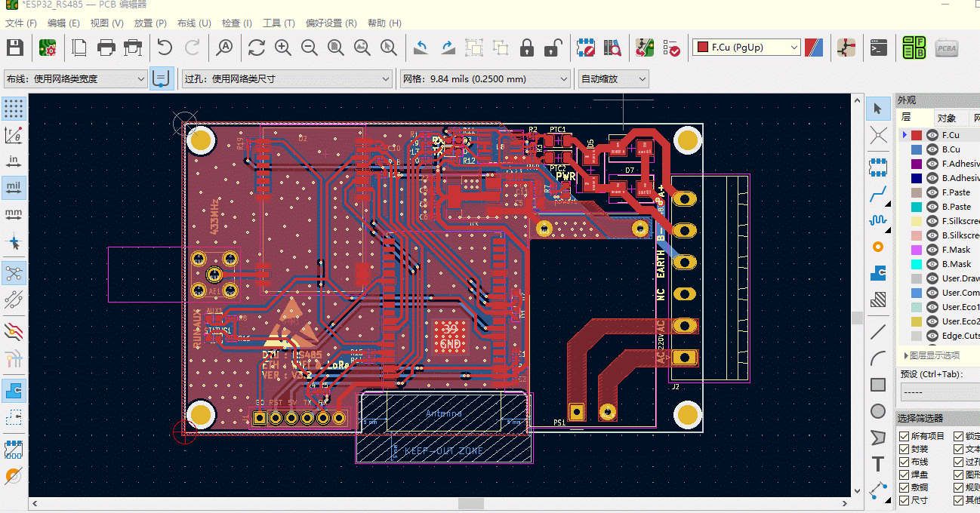Lock the selected items
The width and height of the screenshot is (980, 513).
click(x=527, y=48)
